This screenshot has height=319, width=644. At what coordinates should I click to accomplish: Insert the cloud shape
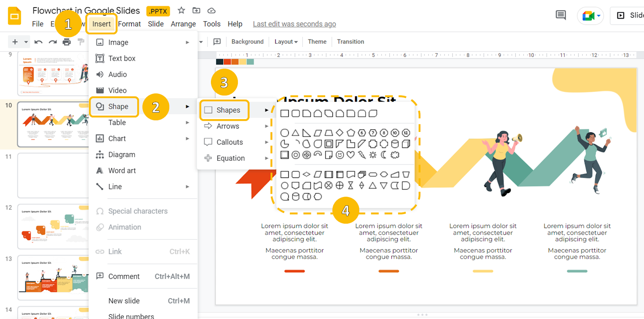(x=395, y=155)
